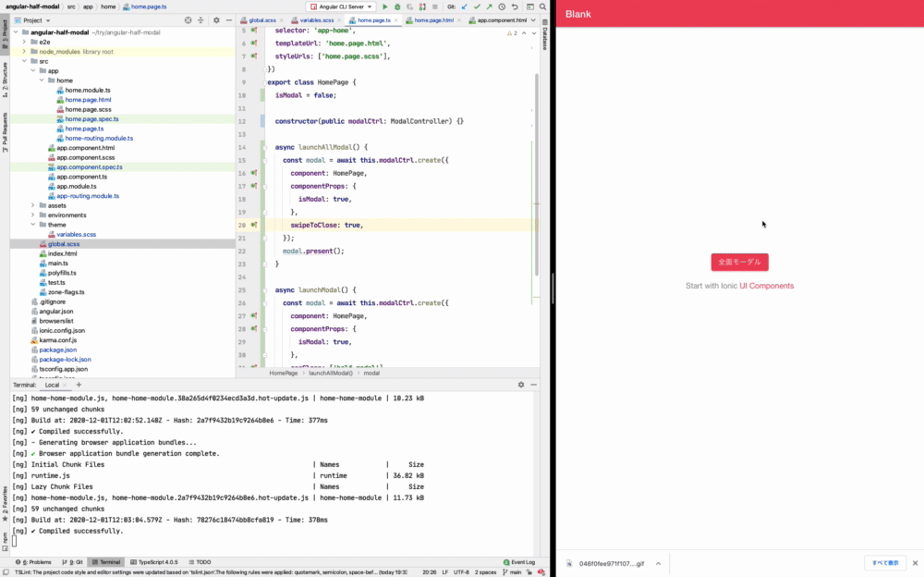
Task: Close the global.scss editor tab
Action: tap(282, 20)
